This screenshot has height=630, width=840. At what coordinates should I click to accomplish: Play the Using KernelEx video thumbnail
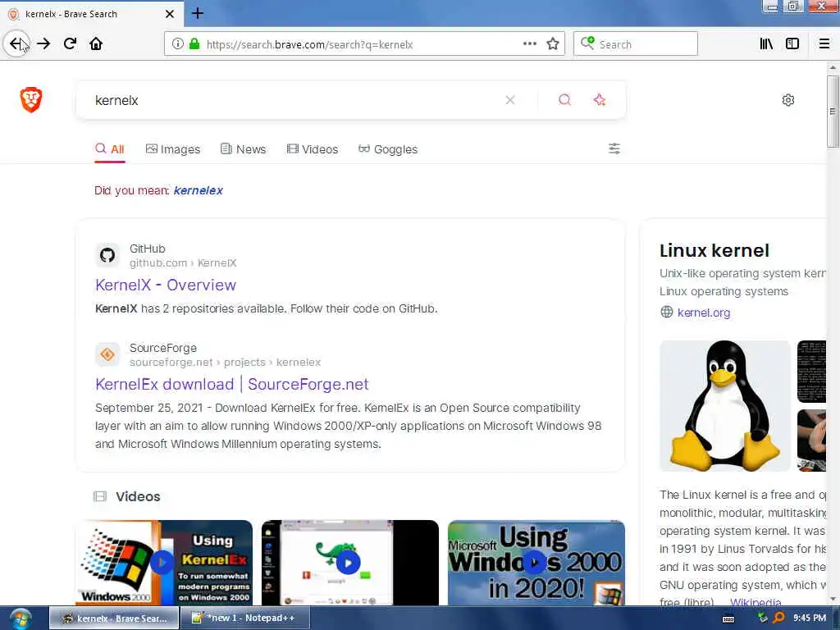coord(164,563)
